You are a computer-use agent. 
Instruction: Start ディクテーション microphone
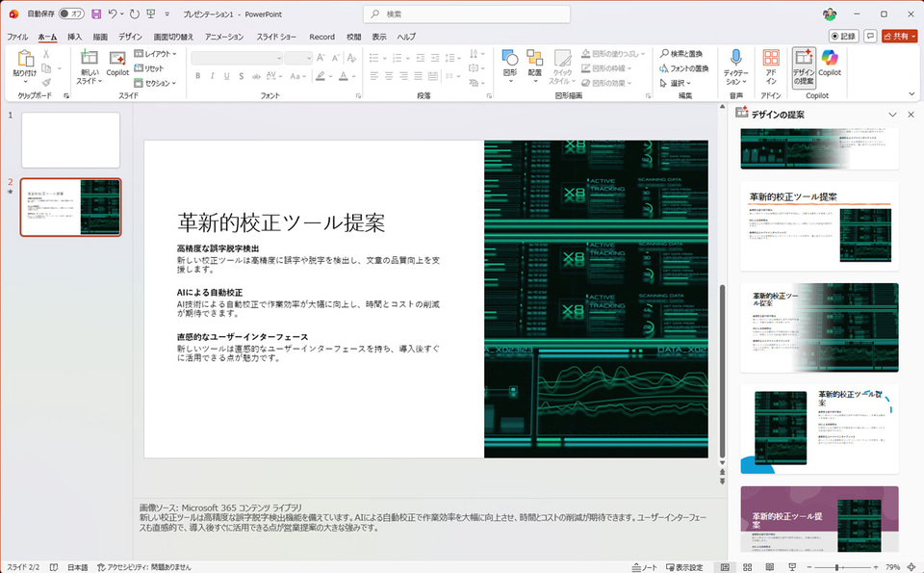735,66
